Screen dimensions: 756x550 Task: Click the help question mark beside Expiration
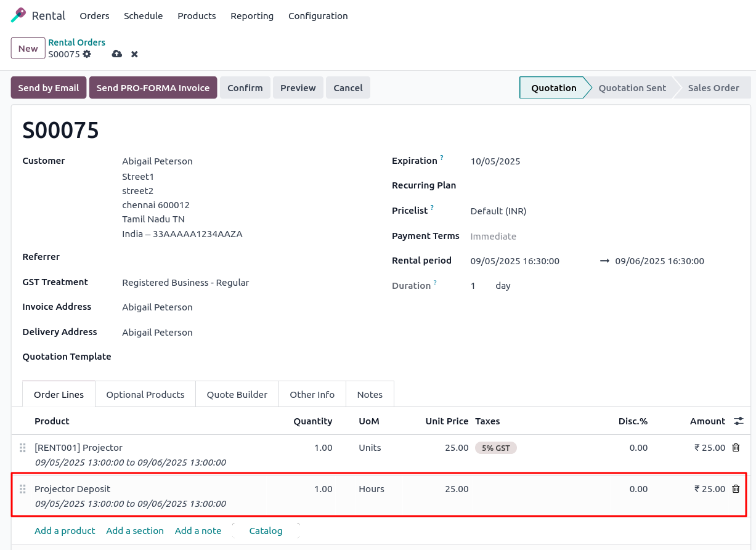point(442,158)
